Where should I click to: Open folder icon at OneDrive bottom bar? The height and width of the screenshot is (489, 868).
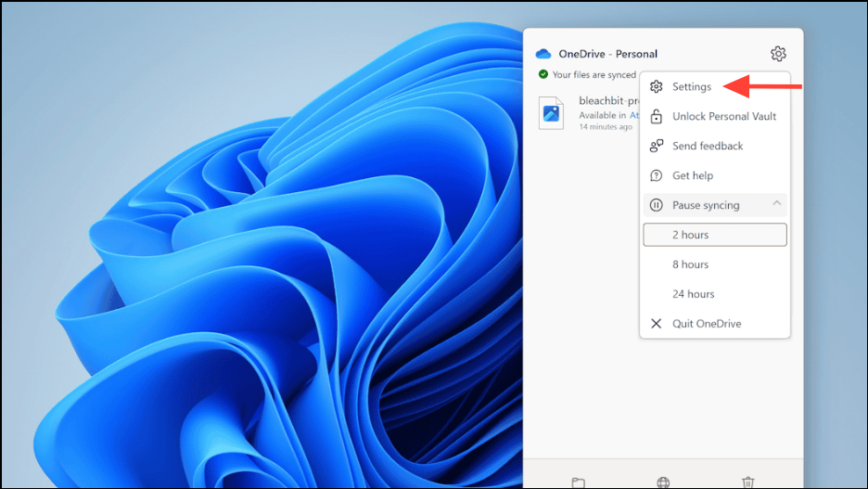coord(578,483)
